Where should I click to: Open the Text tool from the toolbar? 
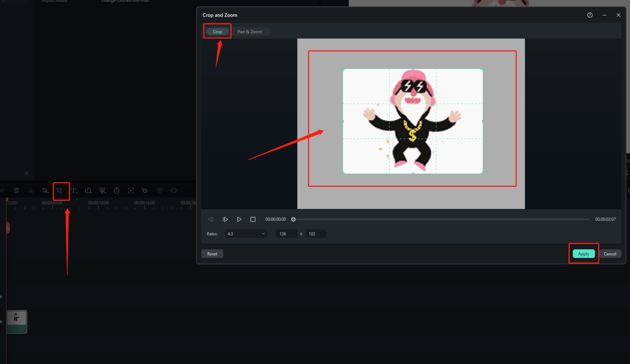tap(74, 191)
